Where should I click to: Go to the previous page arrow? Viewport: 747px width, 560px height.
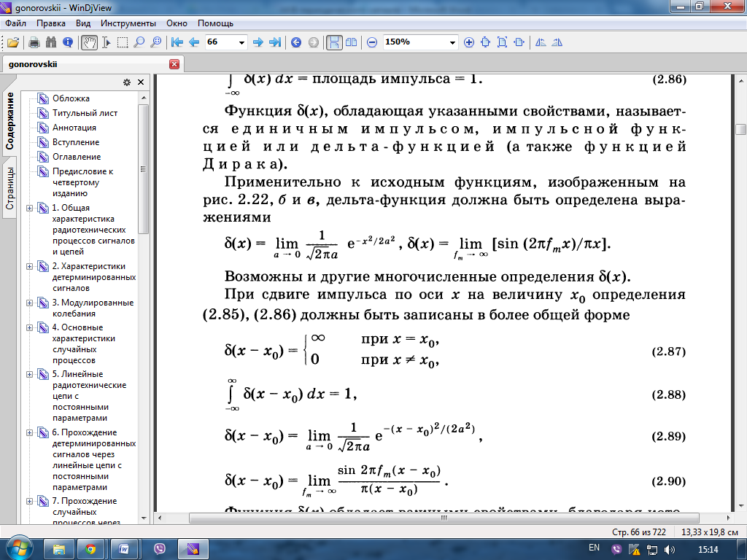click(x=194, y=42)
